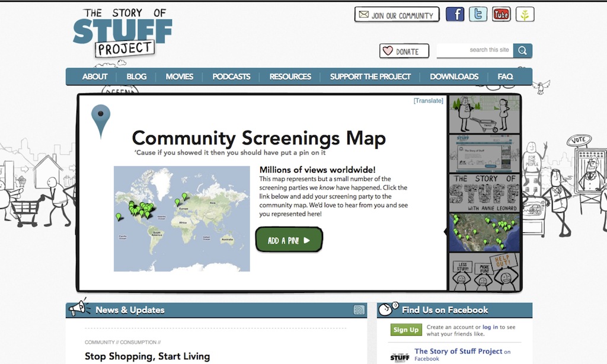
Task: Open the Resources menu item
Action: pos(290,76)
